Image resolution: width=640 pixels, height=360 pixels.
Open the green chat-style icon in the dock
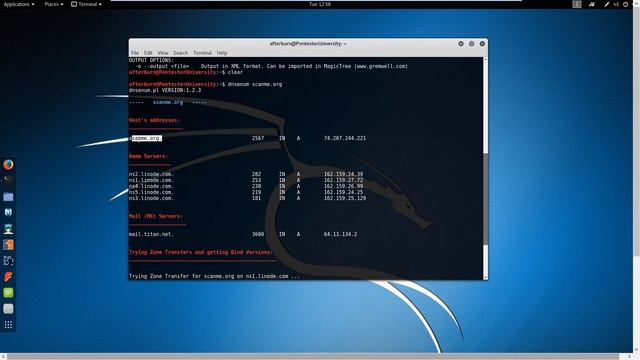8,293
